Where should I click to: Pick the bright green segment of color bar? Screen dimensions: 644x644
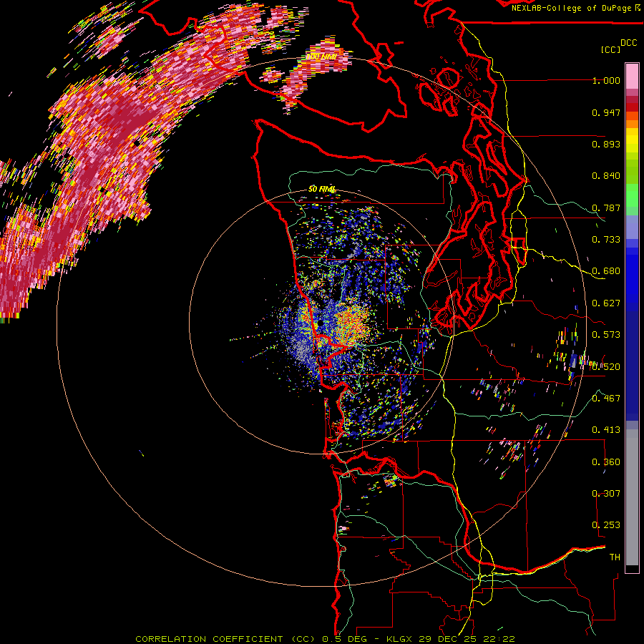632,195
